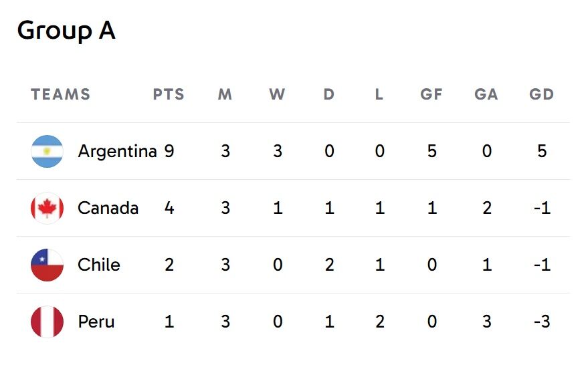Select the Peru team name

[96, 322]
